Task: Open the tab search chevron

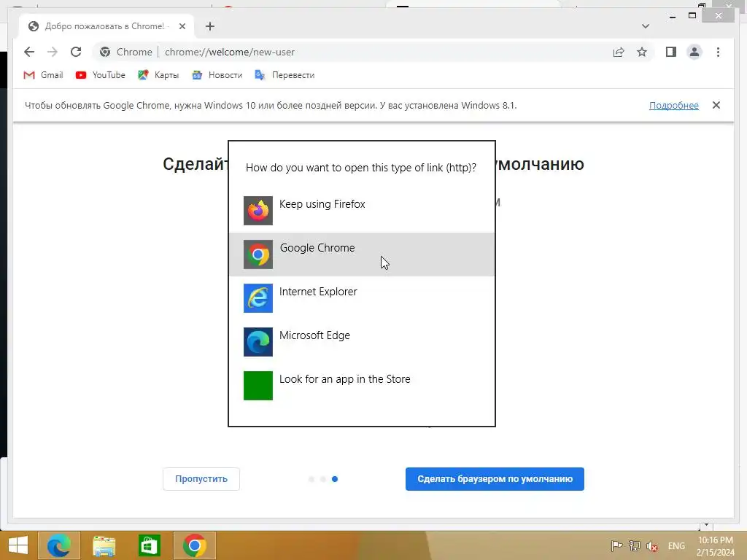Action: [646, 26]
